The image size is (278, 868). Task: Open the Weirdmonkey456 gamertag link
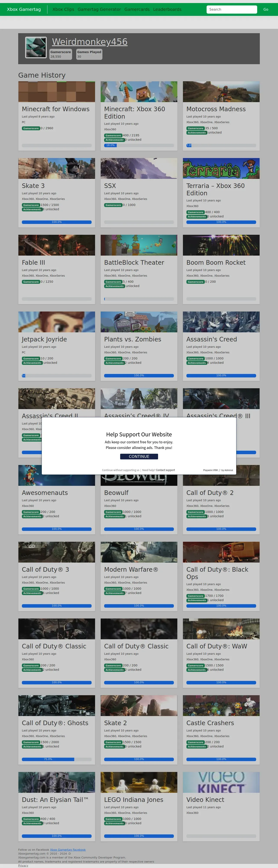click(x=89, y=42)
